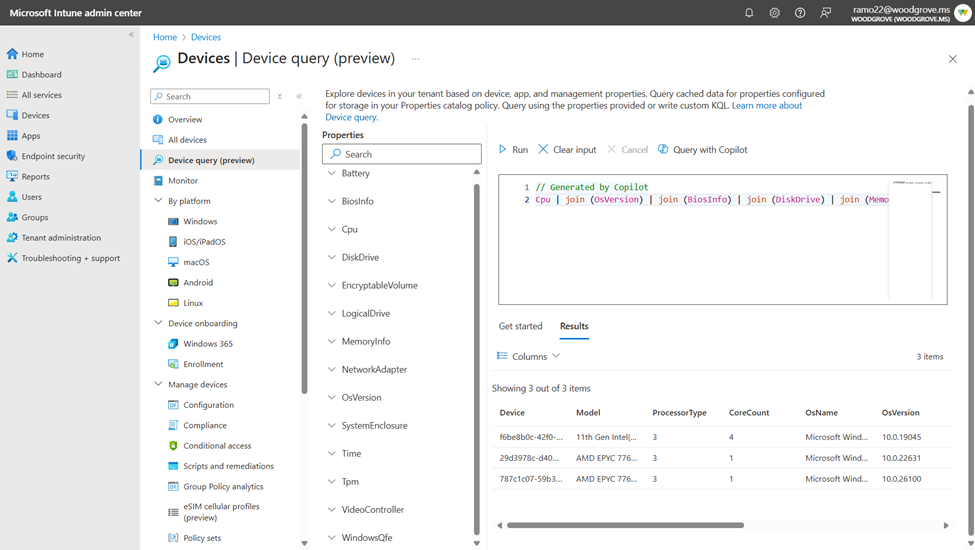Expand the Tpm property group

tap(331, 482)
